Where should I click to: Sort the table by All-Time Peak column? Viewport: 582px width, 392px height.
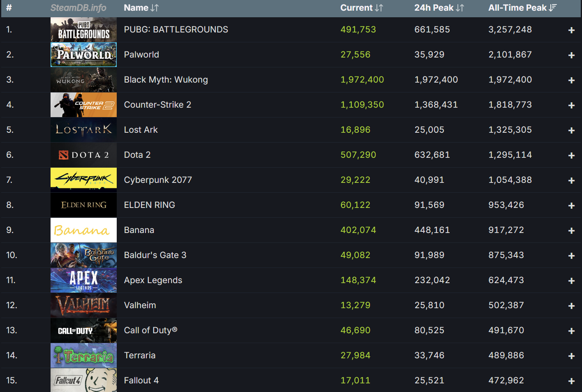522,8
